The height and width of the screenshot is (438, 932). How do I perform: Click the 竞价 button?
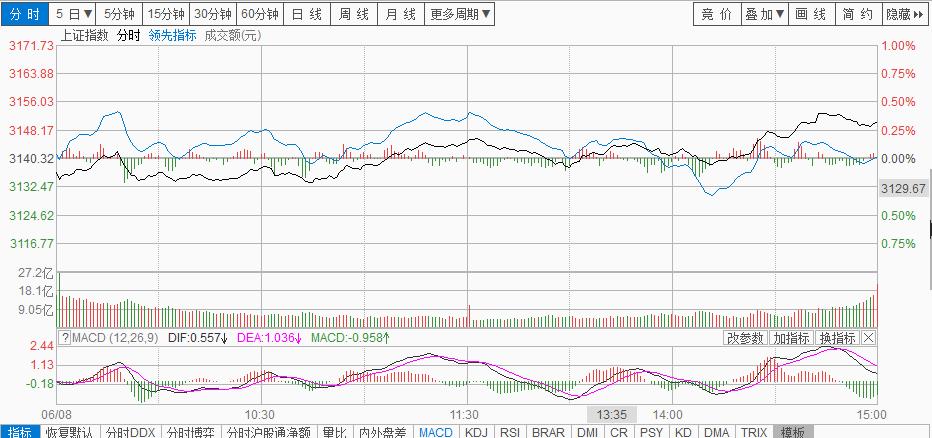click(716, 14)
